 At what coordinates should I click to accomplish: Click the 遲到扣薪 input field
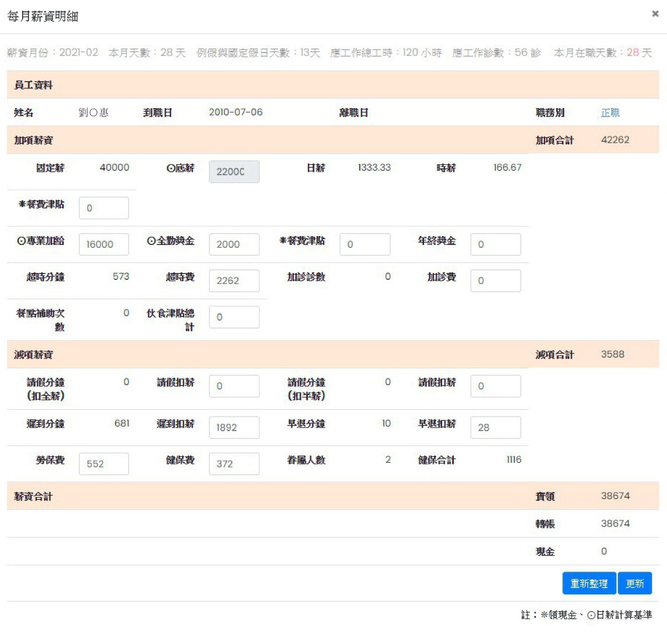click(234, 428)
